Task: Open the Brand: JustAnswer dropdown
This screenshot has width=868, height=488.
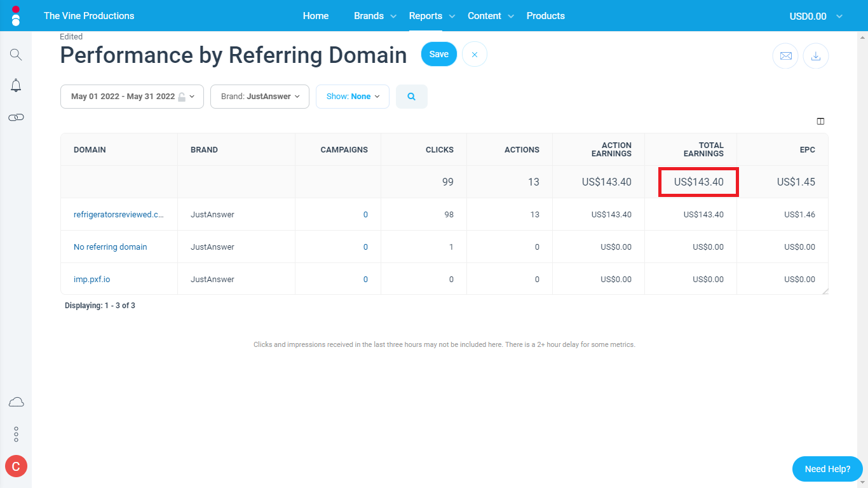Action: pos(260,97)
